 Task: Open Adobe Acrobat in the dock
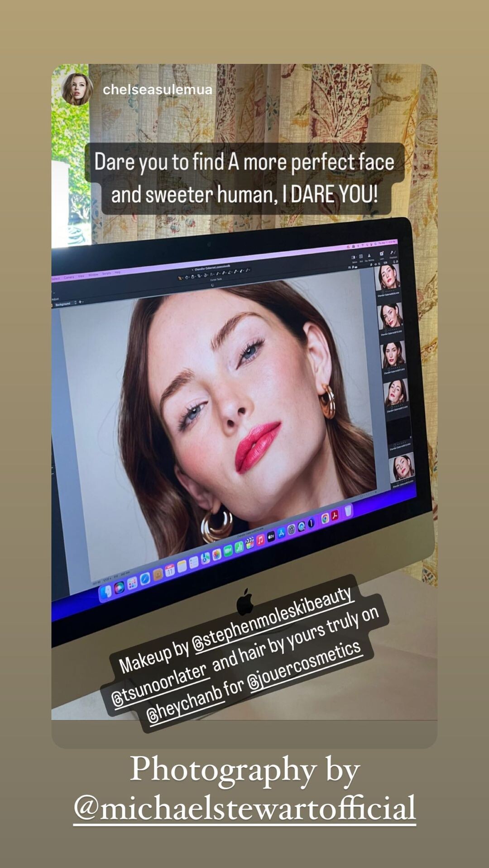coord(335,515)
